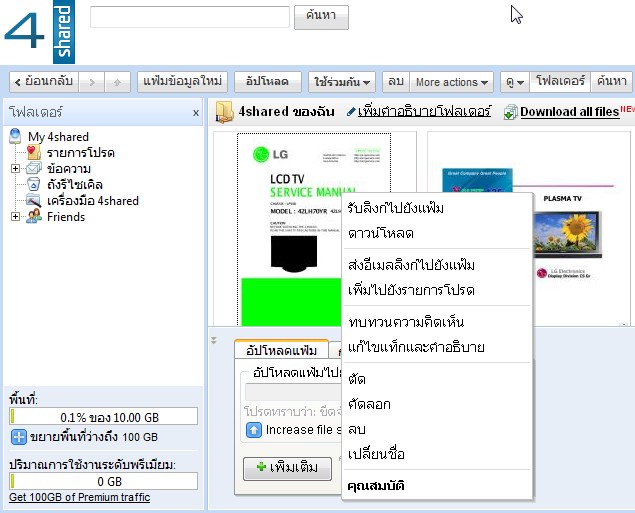Image resolution: width=635 pixels, height=513 pixels.
Task: Click the search input field at top
Action: 190,17
